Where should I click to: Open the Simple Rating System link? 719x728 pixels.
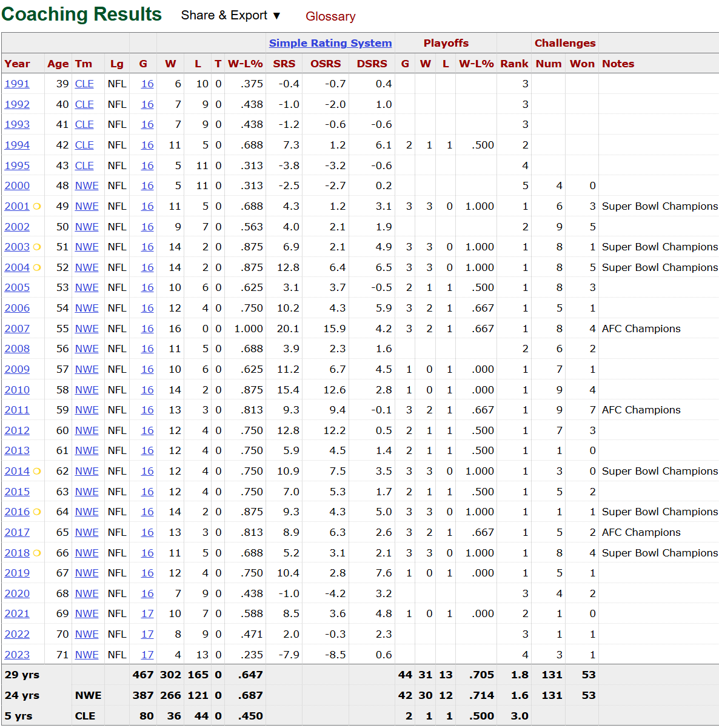pos(330,43)
